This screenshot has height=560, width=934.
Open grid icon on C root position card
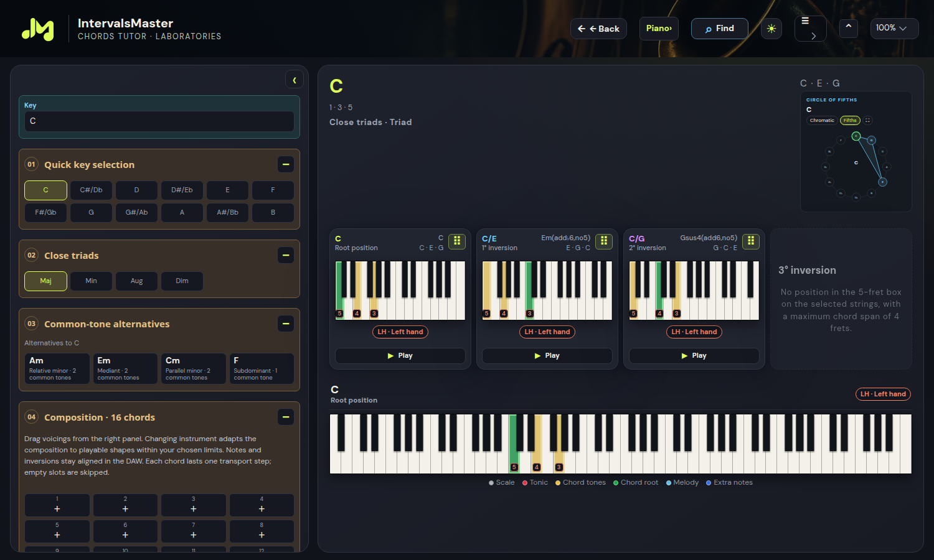pos(457,241)
